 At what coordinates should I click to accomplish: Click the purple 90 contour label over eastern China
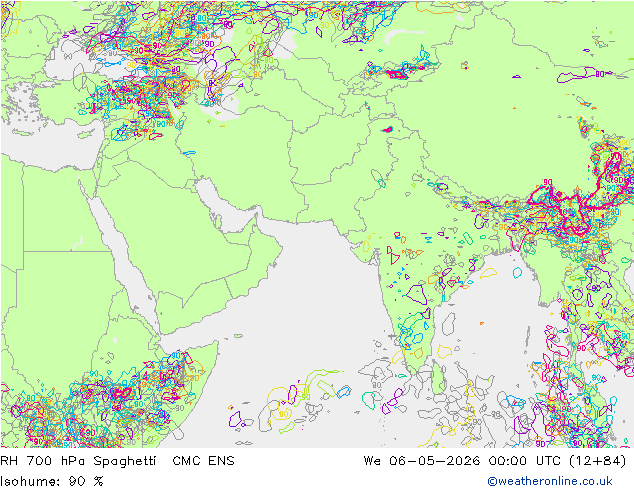click(x=600, y=74)
